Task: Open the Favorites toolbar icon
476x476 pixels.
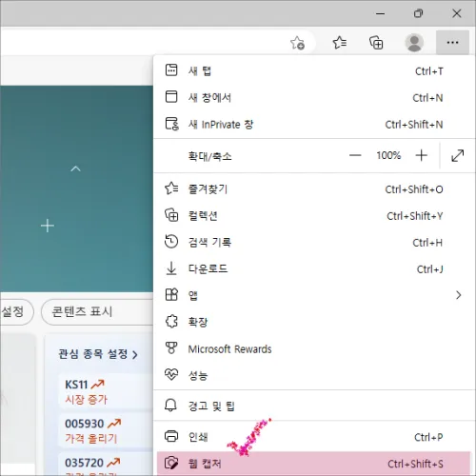Action: pos(339,43)
